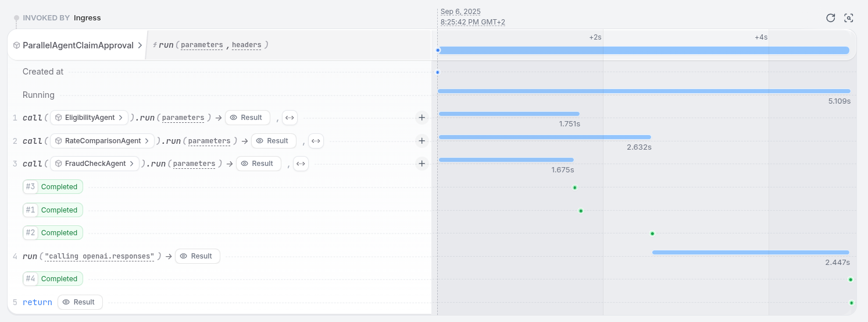Viewport: 868px width, 322px height.
Task: Click the #2 Completed green timeline dot
Action: [652, 233]
